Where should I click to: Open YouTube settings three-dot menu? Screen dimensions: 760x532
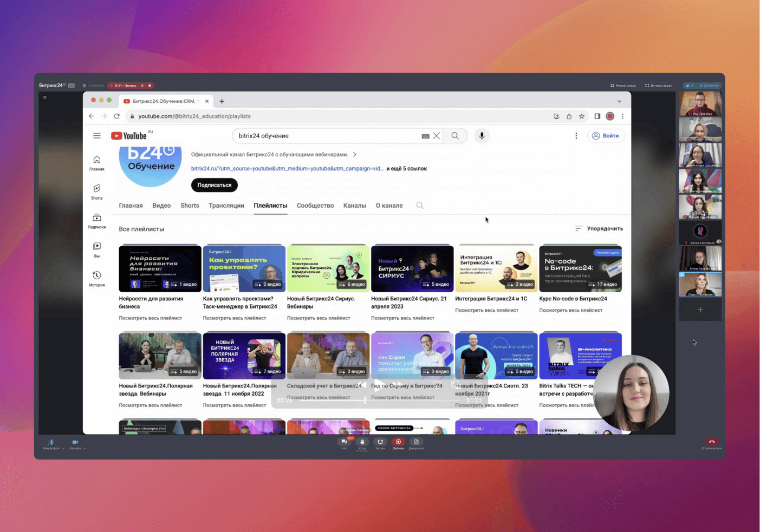576,136
